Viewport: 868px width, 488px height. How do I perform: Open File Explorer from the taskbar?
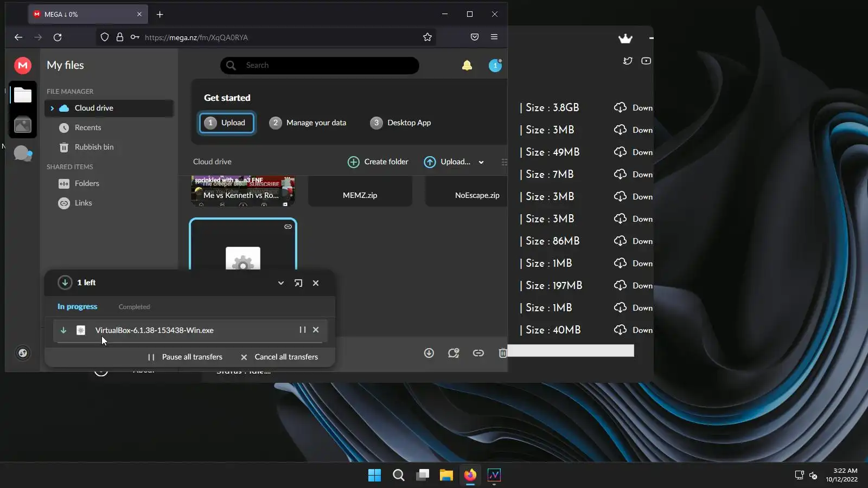point(446,476)
